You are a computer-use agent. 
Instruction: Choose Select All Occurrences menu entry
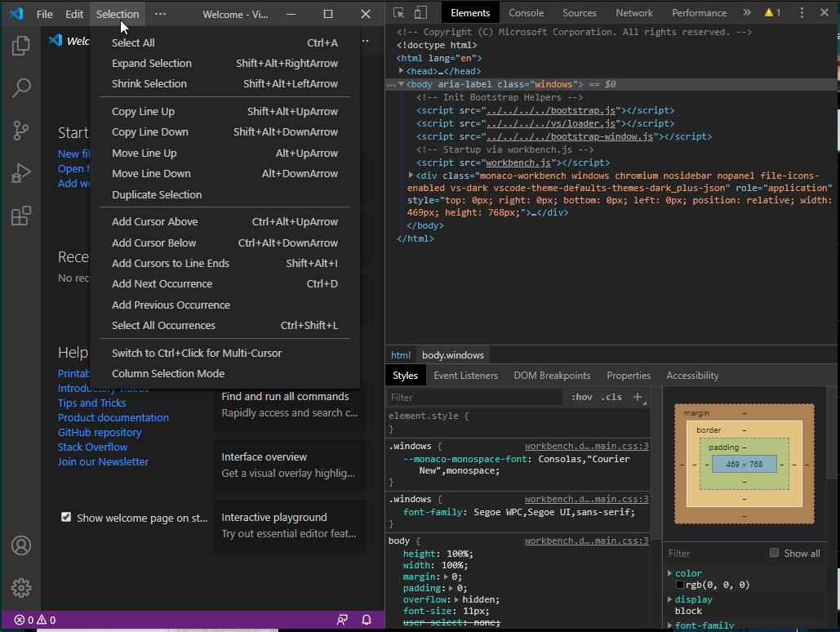(224, 325)
